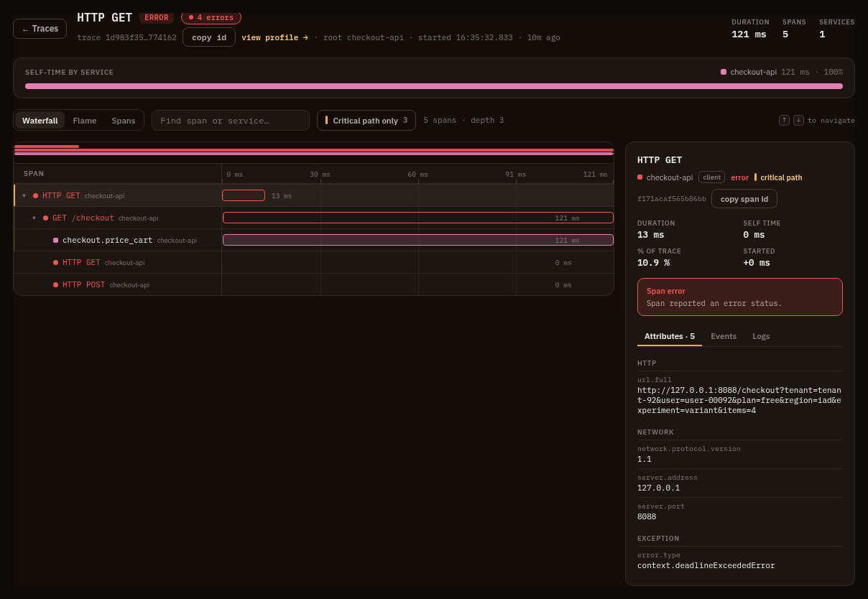Screen dimensions: 868x599
Task: Open the Attributes · 5 tab
Action: tap(670, 336)
